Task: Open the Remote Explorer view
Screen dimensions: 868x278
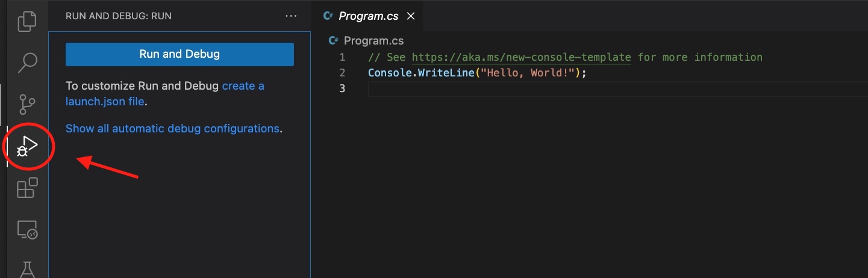Action: [27, 229]
